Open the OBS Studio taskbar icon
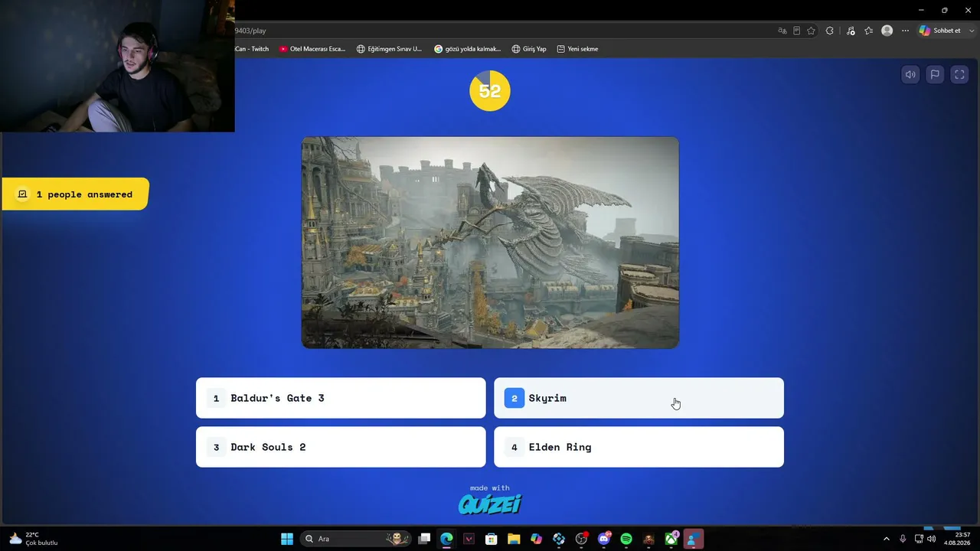This screenshot has height=551, width=980. (x=581, y=539)
